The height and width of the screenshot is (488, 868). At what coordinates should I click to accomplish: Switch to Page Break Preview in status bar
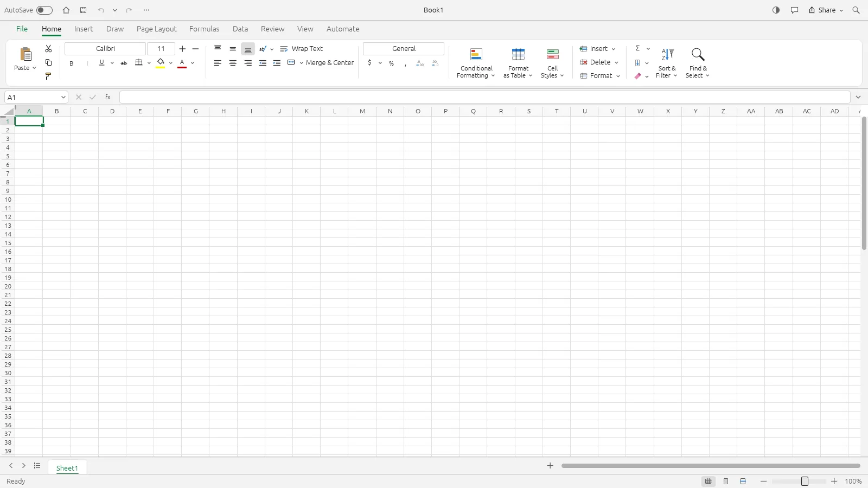pyautogui.click(x=743, y=481)
